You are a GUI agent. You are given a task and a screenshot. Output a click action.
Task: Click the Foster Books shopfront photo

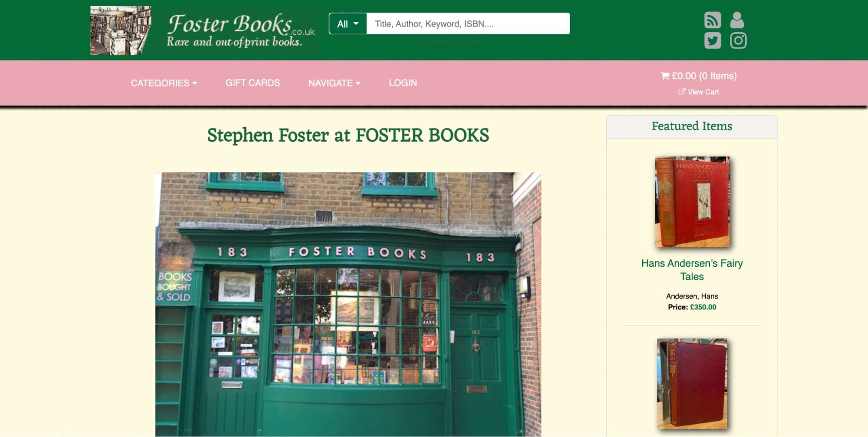point(348,305)
